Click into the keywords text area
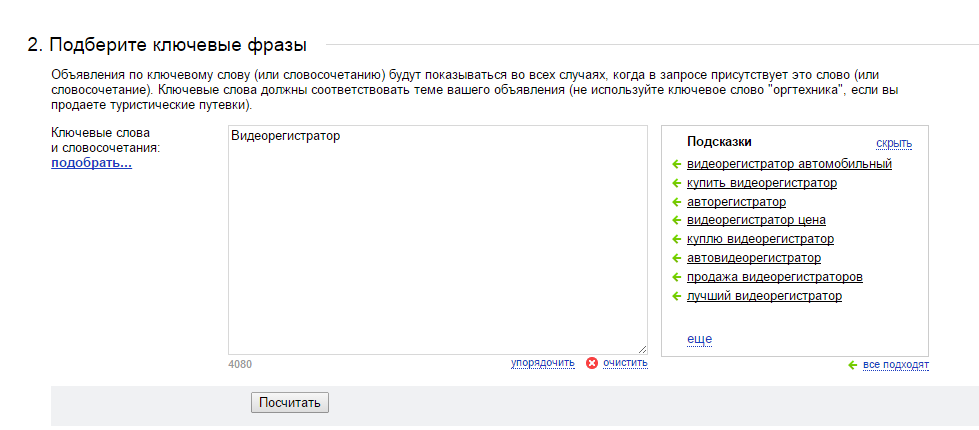Screen dimensions: 979x430 pyautogui.click(x=438, y=240)
